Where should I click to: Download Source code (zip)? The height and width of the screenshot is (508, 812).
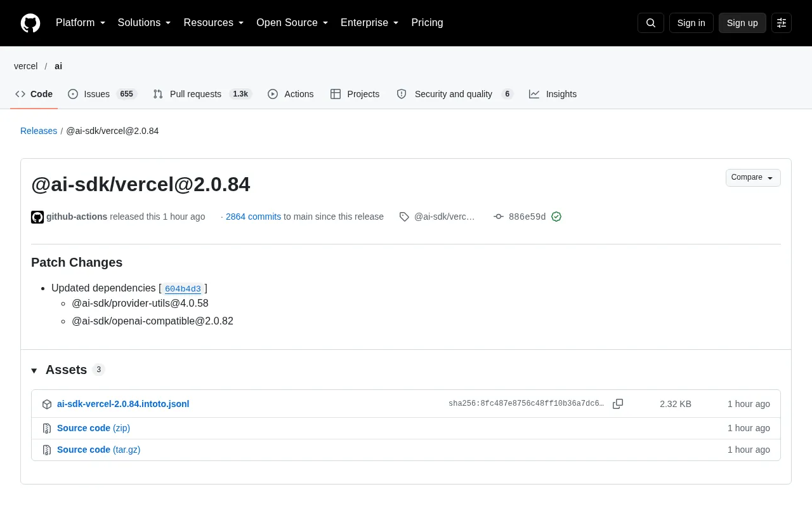tap(93, 428)
